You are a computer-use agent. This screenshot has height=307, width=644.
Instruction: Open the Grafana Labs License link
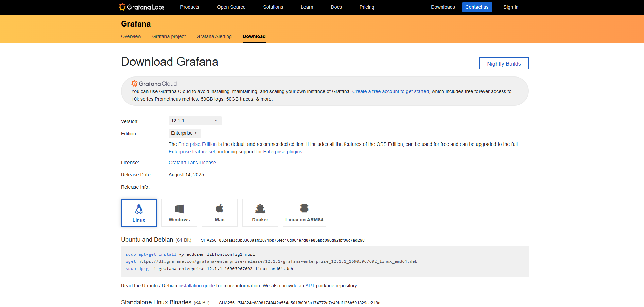[192, 163]
